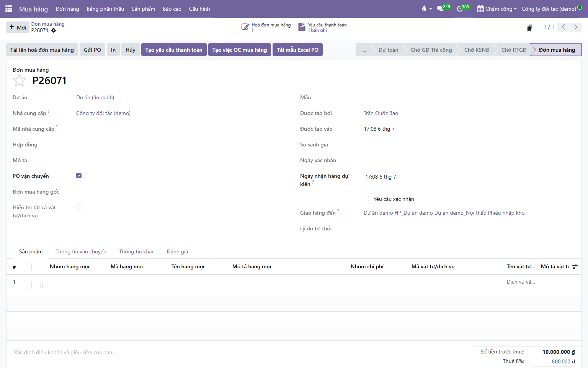Click the gear icon next to P26071 breadcrumb
This screenshot has width=588, height=368.
pos(54,30)
